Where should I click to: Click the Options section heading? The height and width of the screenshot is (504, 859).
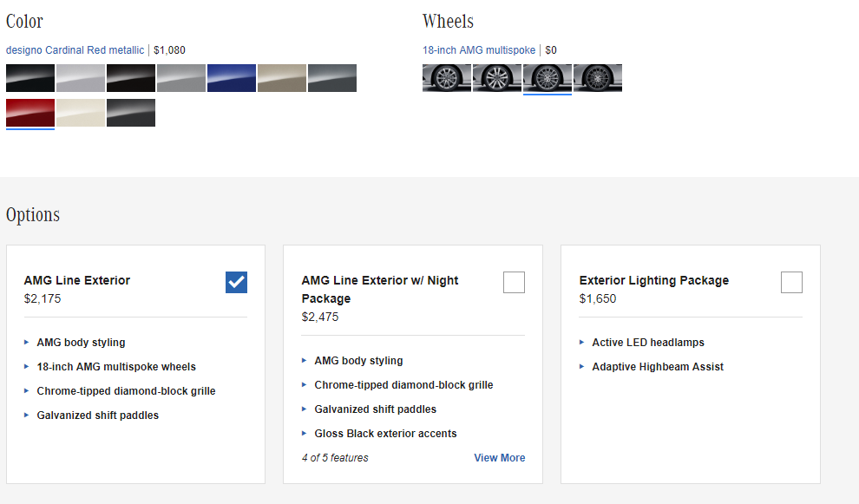click(x=33, y=215)
